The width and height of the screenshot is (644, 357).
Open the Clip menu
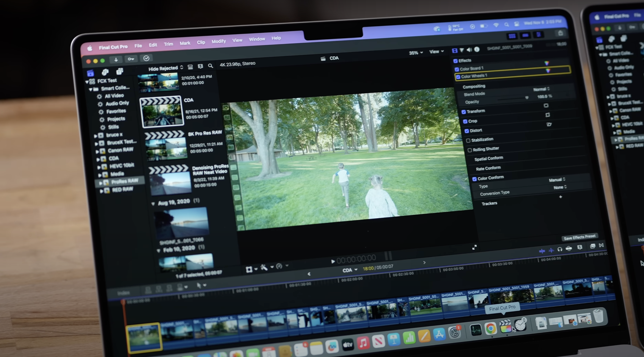[201, 42]
